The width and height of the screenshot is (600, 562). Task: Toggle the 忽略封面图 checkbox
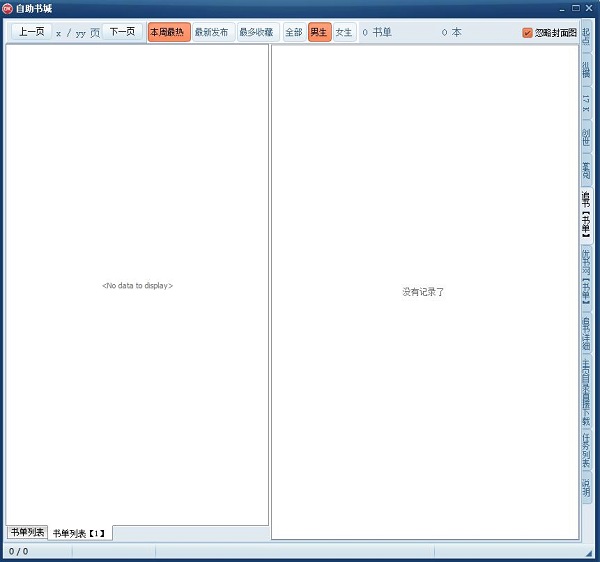pyautogui.click(x=549, y=33)
